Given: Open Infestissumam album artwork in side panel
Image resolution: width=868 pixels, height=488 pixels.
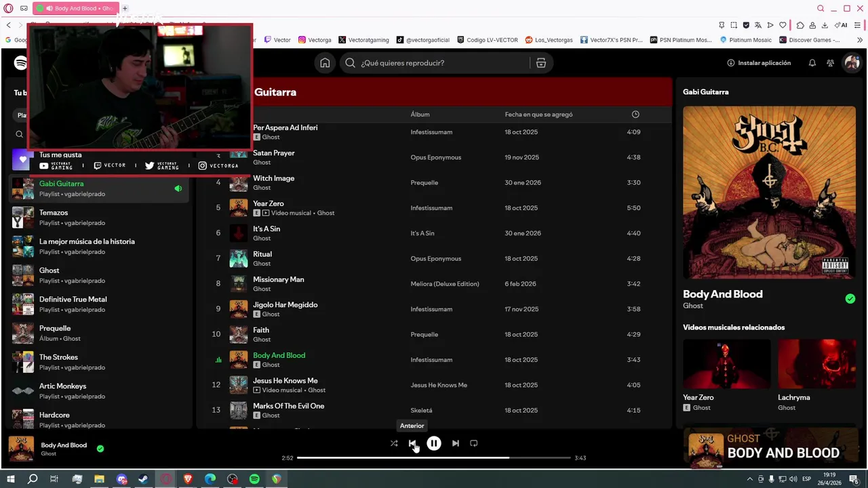Looking at the screenshot, I should [x=769, y=192].
